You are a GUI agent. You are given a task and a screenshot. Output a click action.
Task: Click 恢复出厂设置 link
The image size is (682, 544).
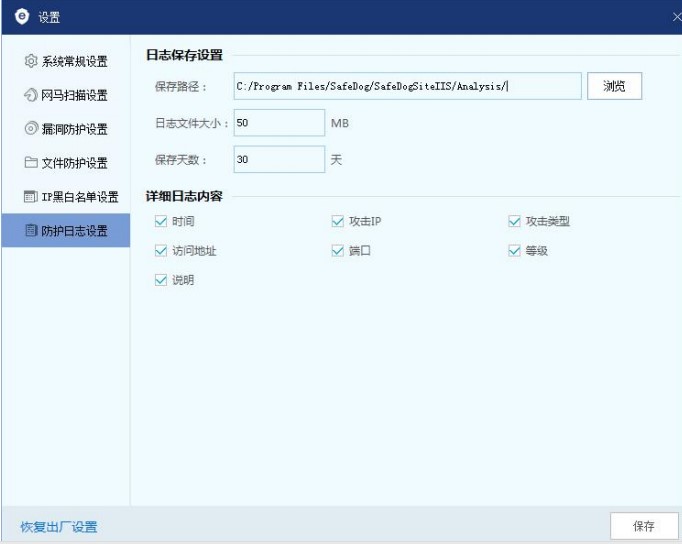coord(59,527)
